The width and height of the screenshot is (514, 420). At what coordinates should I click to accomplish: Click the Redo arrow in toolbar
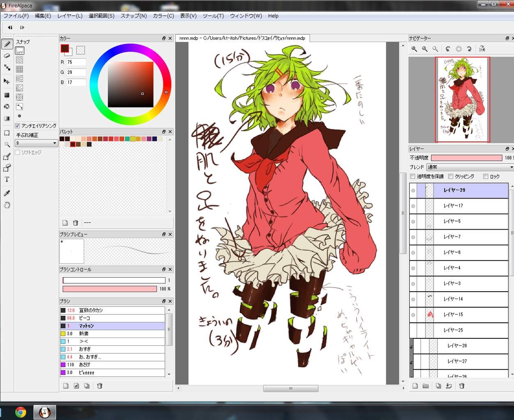coord(22,27)
